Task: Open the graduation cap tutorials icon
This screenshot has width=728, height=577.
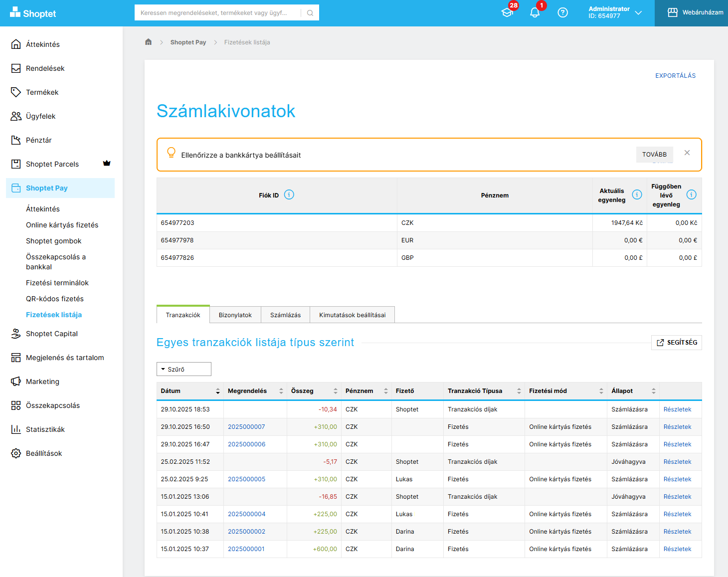Action: click(507, 13)
